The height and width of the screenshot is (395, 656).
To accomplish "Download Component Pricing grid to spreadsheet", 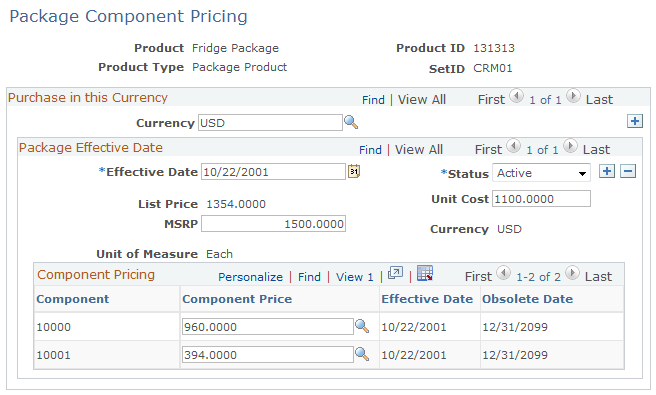I will 425,273.
